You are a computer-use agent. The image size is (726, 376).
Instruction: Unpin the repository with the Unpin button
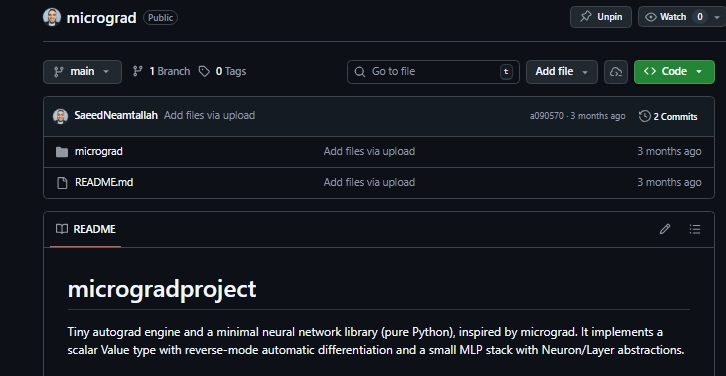coord(601,17)
